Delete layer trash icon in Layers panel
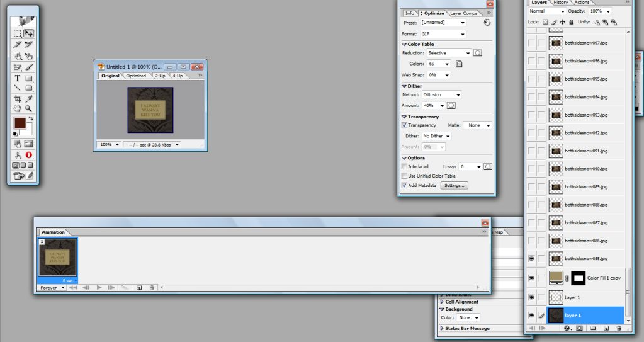644x342 pixels. coord(619,328)
